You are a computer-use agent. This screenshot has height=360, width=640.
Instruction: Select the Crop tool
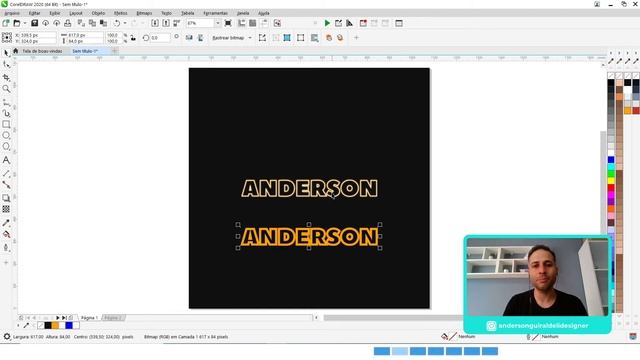click(x=6, y=78)
